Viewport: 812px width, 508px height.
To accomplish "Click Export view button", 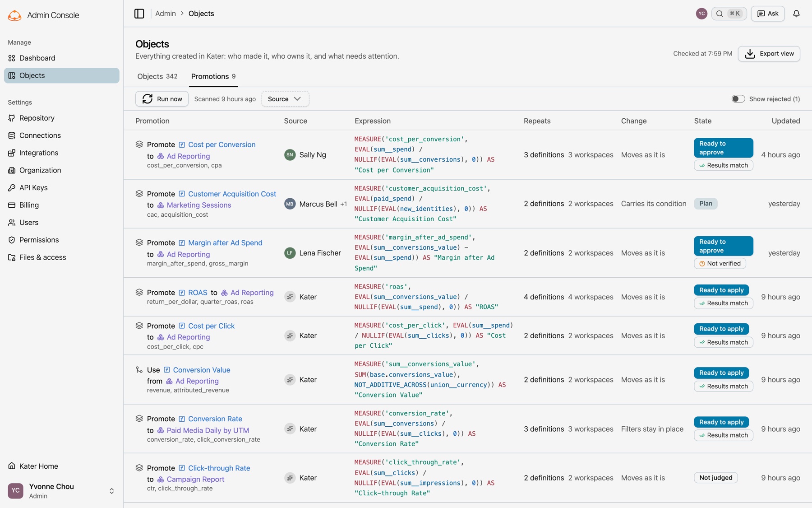I will pos(769,54).
